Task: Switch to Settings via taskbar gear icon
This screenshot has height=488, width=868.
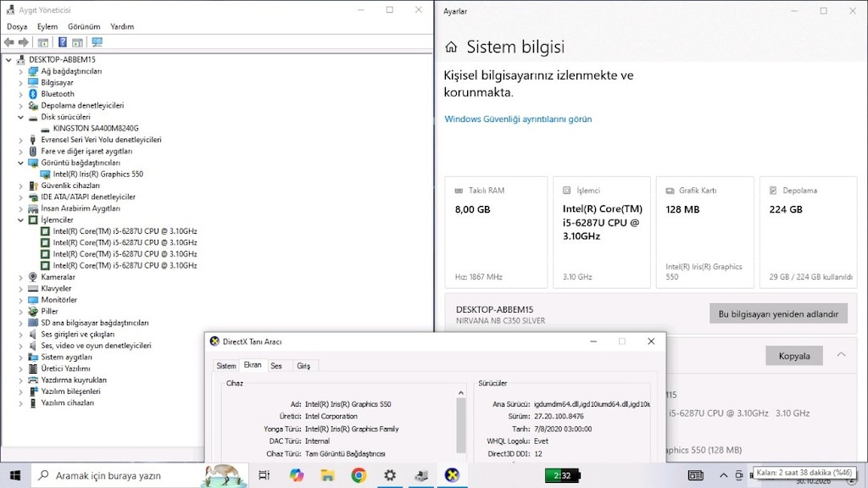Action: tap(390, 475)
